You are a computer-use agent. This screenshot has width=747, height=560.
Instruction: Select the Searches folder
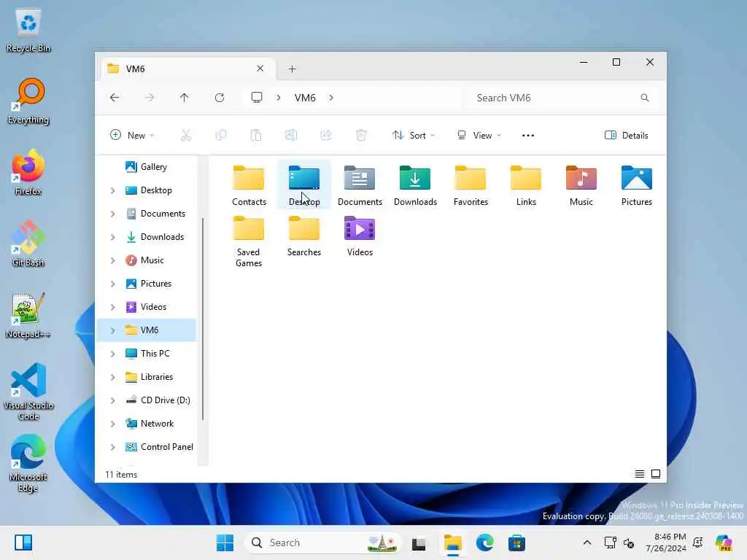point(304,236)
